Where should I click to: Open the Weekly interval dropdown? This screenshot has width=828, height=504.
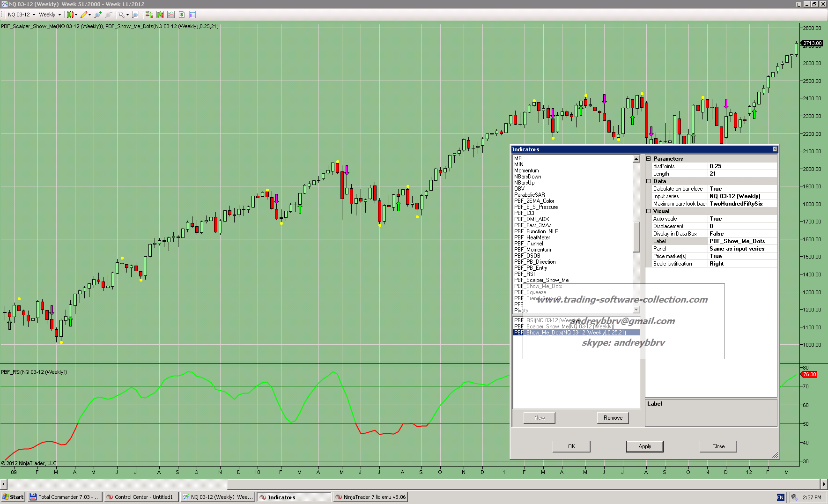click(x=50, y=15)
